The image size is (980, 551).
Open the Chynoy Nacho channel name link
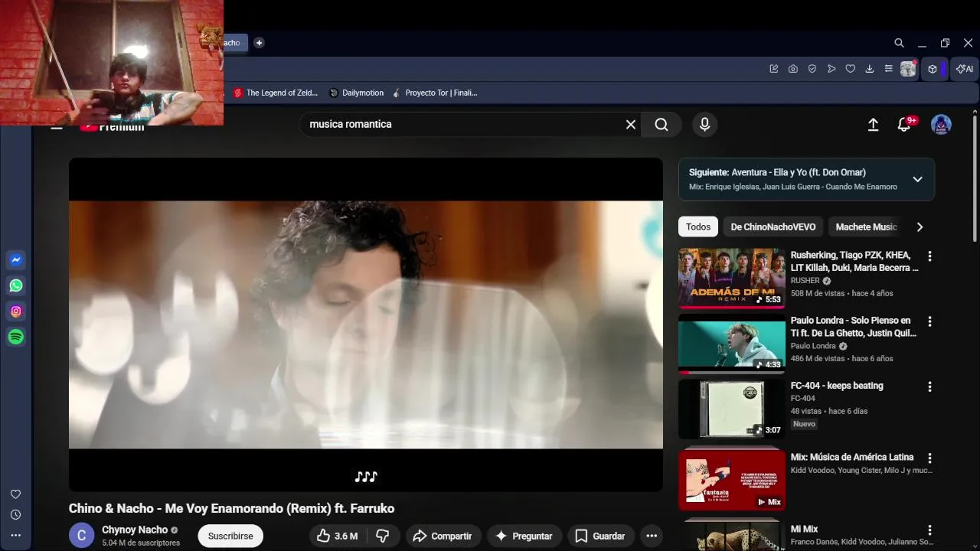click(x=135, y=530)
